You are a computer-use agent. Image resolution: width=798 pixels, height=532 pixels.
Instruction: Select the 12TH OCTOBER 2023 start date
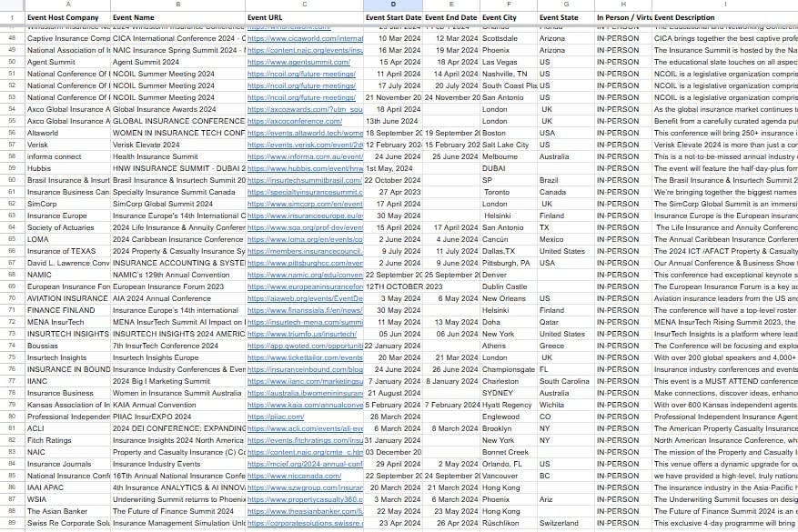point(393,286)
